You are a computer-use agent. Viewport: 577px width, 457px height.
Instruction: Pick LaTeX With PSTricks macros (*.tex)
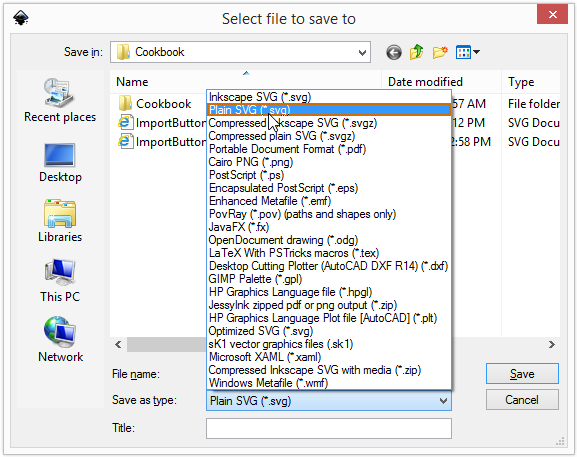coord(329,253)
